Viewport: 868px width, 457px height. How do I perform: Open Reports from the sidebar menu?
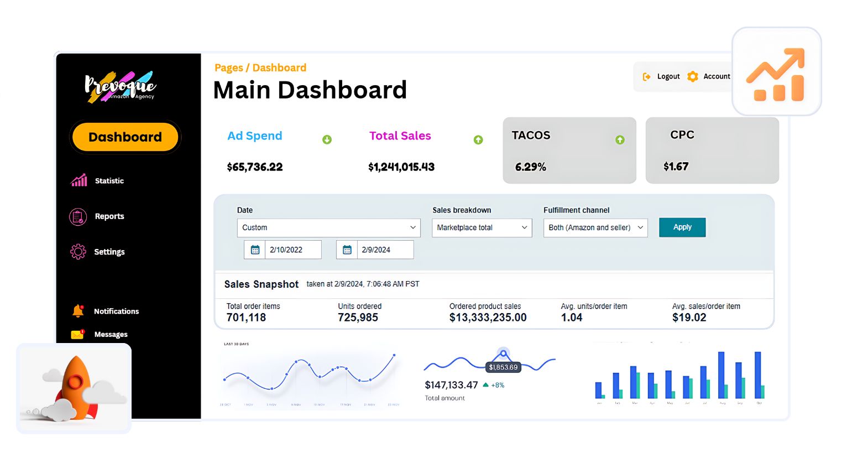(x=109, y=216)
